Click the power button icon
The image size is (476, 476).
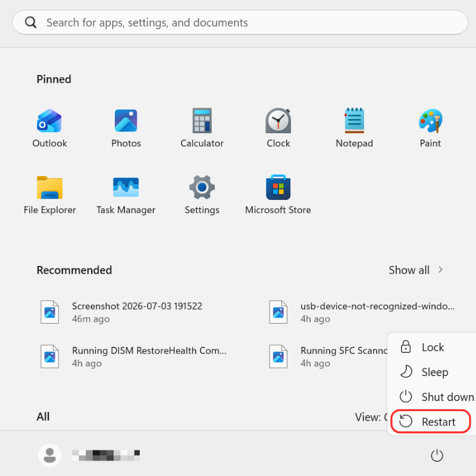pyautogui.click(x=437, y=455)
